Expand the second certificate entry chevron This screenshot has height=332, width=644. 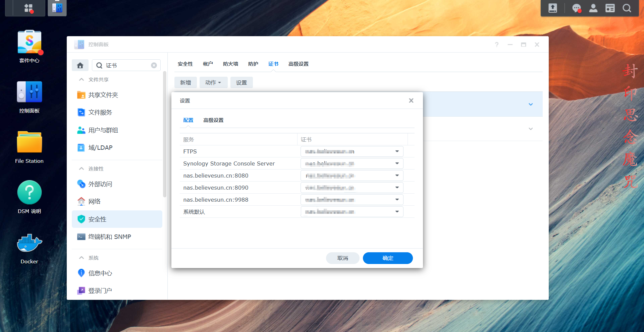(531, 129)
